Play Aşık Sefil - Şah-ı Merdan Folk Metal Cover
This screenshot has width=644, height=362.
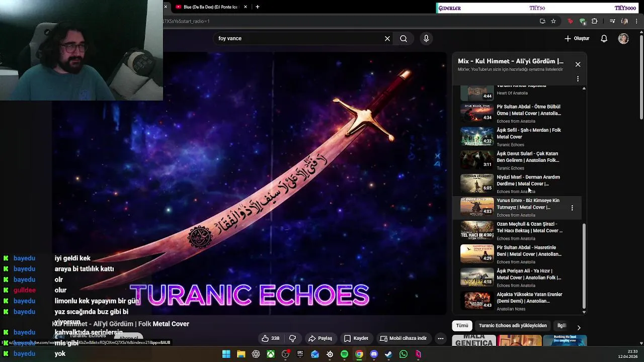pos(518,137)
